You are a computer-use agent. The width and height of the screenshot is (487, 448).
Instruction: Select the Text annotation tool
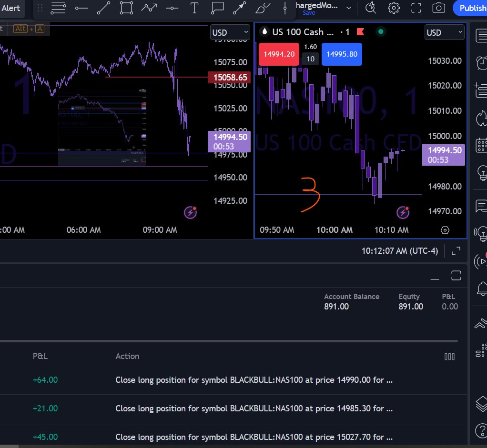pos(194,8)
